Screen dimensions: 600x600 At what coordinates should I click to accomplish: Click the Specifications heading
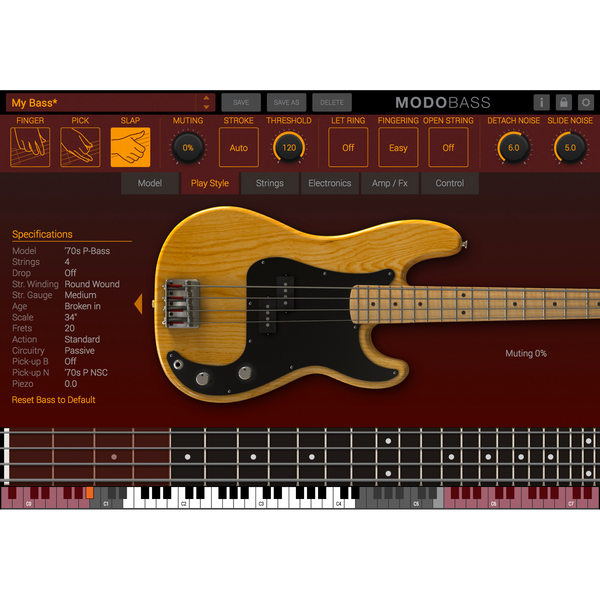click(x=42, y=234)
